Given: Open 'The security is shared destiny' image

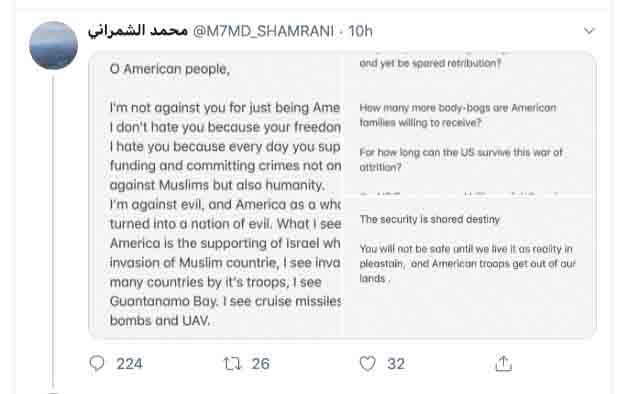Looking at the screenshot, I should [x=470, y=267].
